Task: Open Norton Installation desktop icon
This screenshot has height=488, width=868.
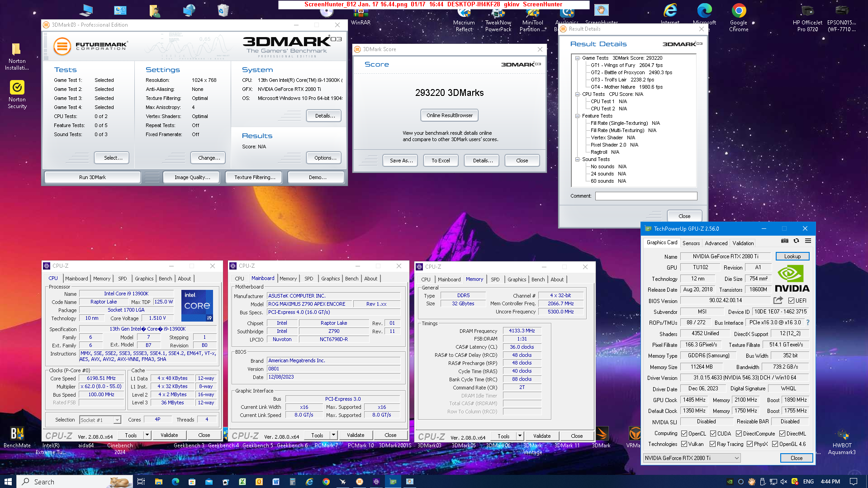Action: (x=17, y=57)
